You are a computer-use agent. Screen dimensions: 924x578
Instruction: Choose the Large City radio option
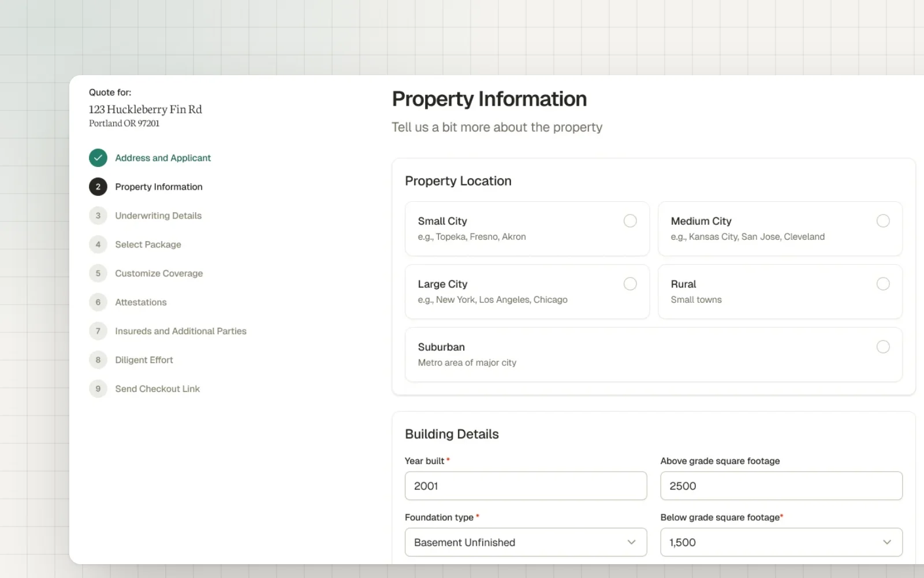coord(630,284)
